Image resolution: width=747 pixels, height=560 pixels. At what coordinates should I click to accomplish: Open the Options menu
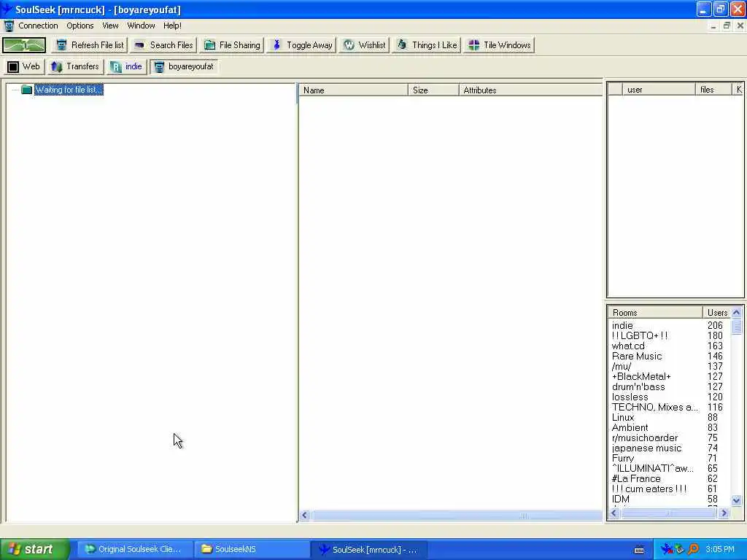[x=80, y=26]
